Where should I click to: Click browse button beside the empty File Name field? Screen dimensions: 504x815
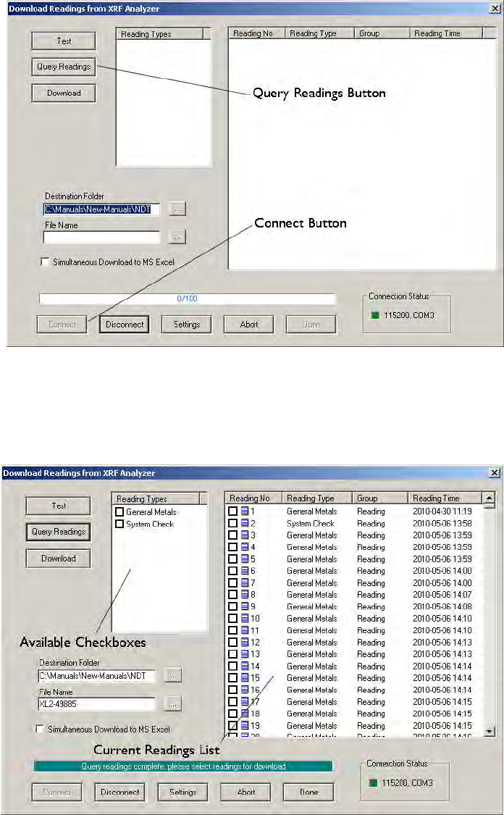coord(177,237)
